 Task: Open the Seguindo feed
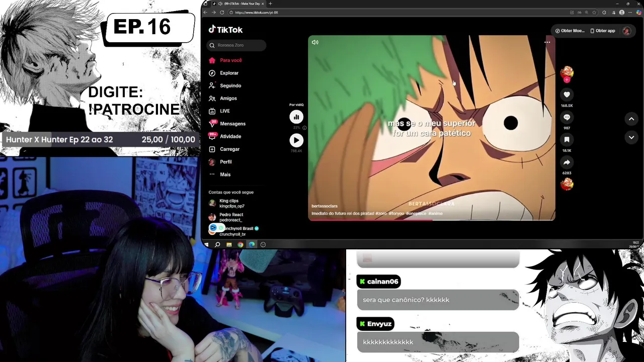click(x=230, y=85)
